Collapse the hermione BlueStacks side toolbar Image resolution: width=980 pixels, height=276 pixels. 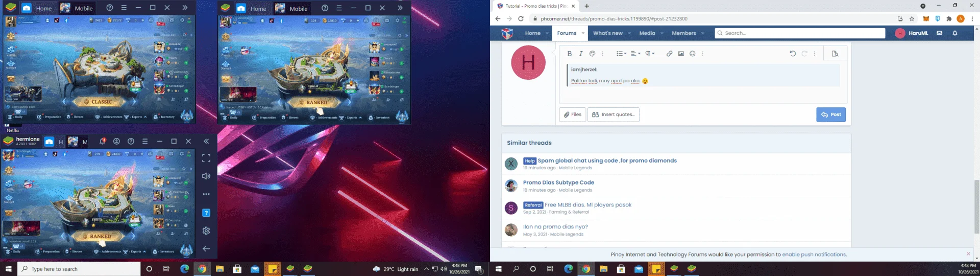tap(206, 141)
